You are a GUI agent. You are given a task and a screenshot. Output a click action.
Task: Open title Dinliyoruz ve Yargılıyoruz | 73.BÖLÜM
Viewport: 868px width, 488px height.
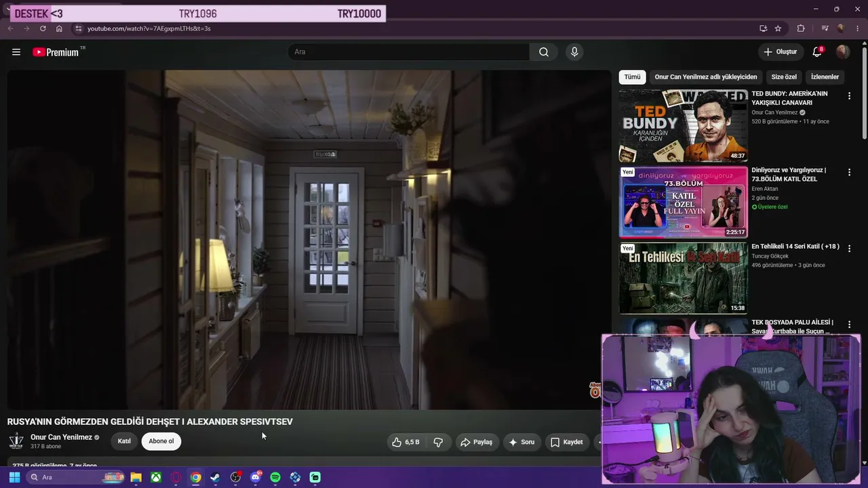pos(789,175)
